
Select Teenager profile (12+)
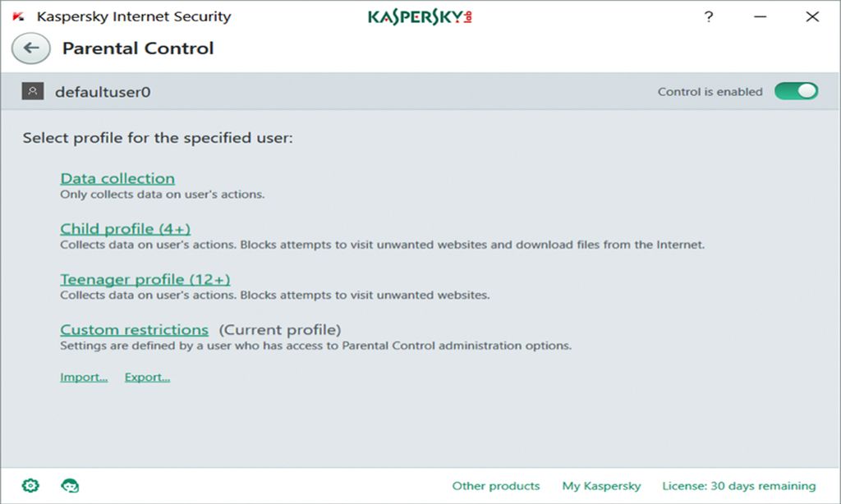(x=145, y=279)
